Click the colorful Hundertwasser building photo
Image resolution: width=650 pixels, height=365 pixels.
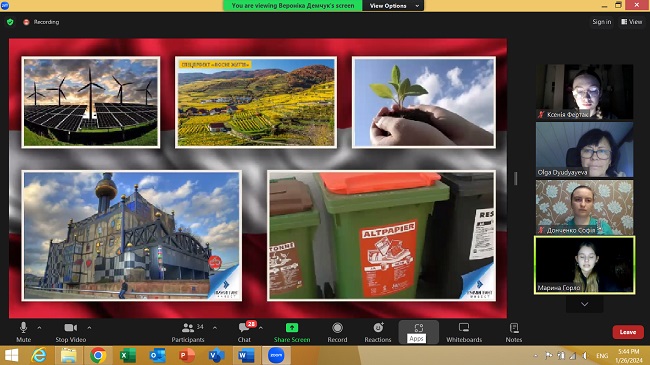click(132, 235)
